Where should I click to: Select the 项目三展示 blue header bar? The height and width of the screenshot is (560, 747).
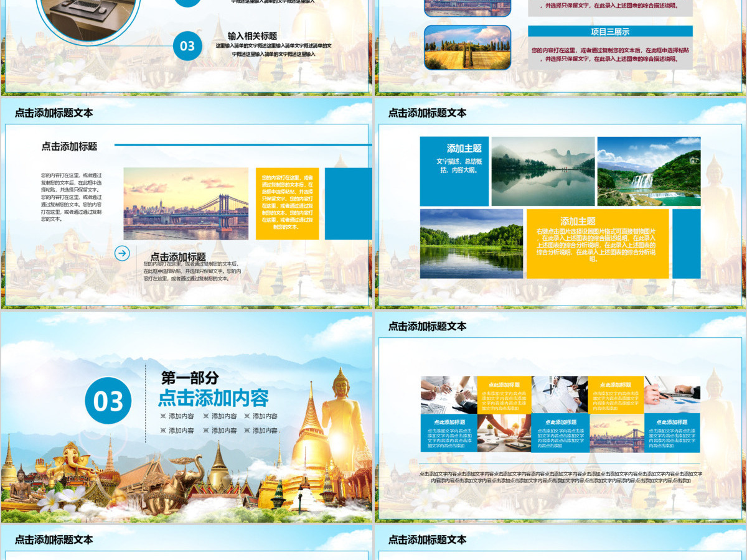tap(610, 31)
